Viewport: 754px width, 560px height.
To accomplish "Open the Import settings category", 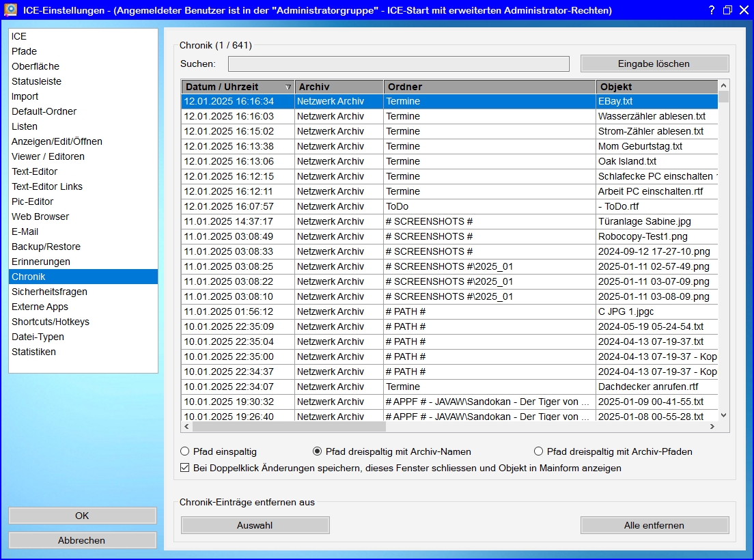I will pyautogui.click(x=83, y=96).
